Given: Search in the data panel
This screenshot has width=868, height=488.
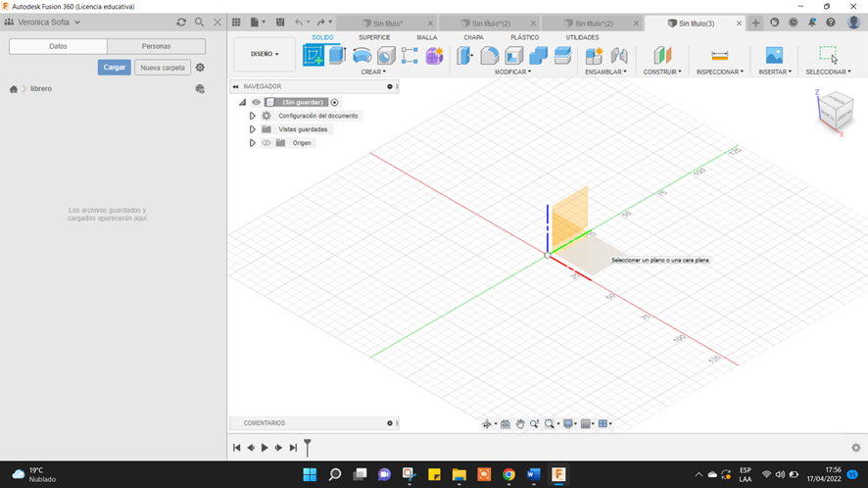Looking at the screenshot, I should (x=199, y=23).
